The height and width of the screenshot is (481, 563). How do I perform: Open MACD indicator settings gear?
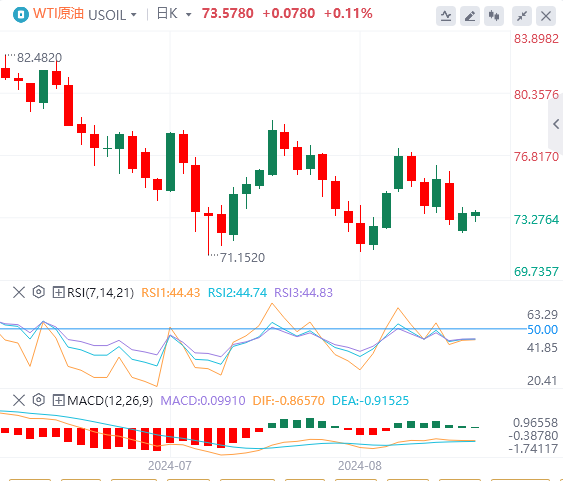[38, 400]
